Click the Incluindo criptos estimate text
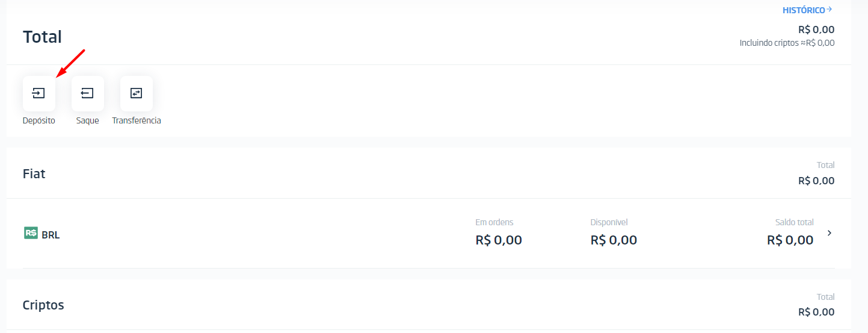The width and height of the screenshot is (868, 333). click(787, 43)
